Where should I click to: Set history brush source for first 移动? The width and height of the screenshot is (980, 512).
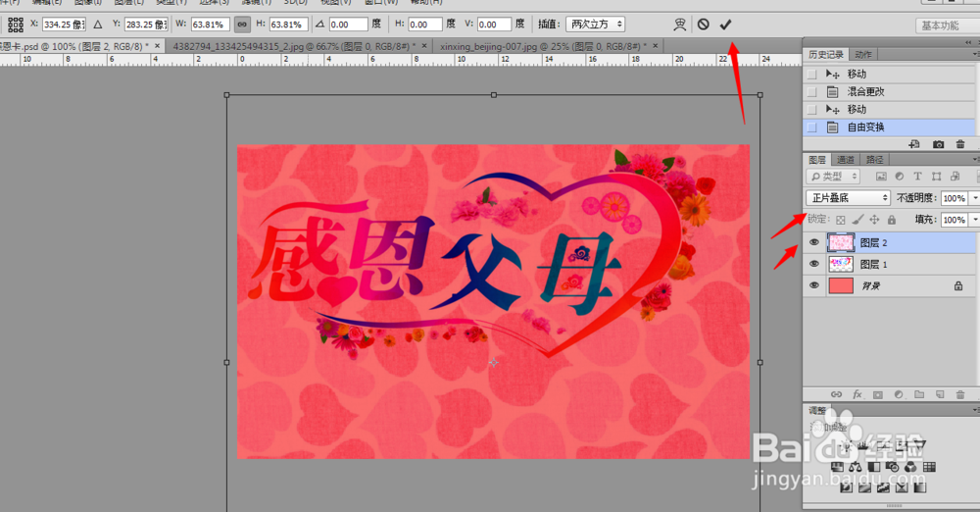click(x=811, y=74)
